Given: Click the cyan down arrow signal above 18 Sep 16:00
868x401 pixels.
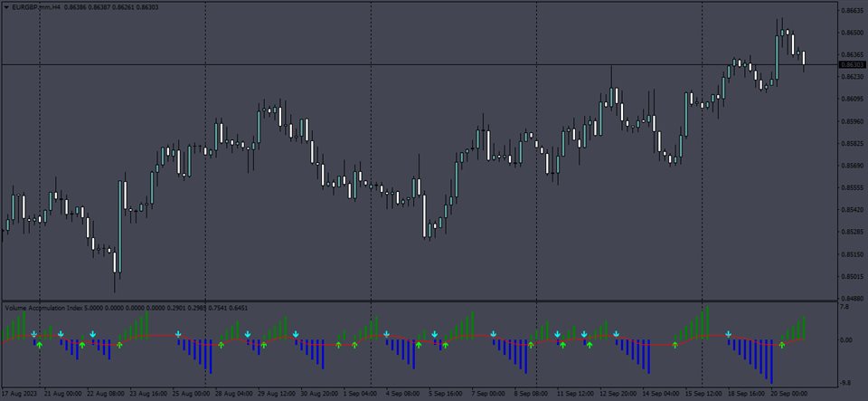Looking at the screenshot, I should click(729, 334).
